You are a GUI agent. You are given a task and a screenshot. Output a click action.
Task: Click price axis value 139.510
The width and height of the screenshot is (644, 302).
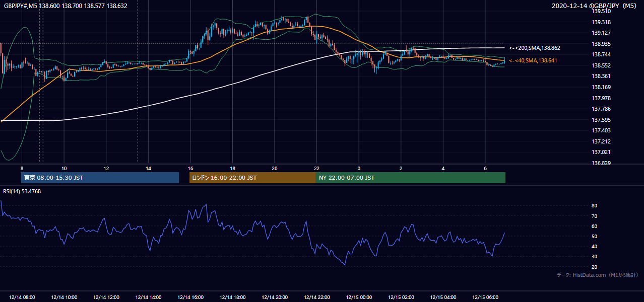point(601,11)
